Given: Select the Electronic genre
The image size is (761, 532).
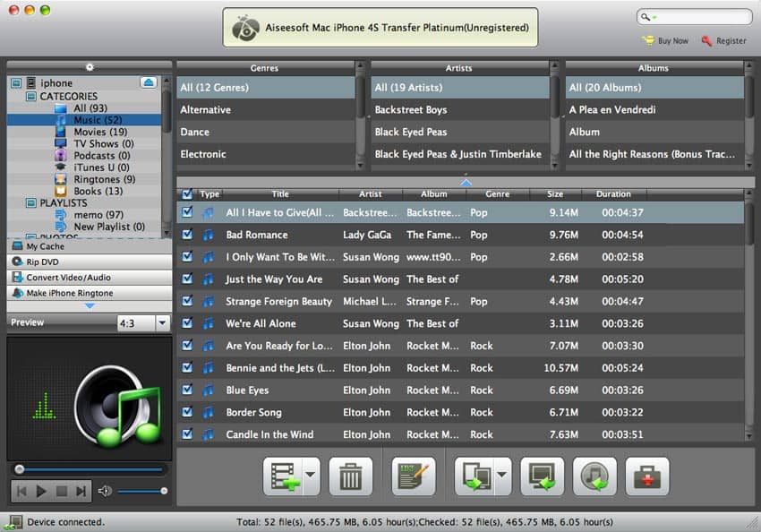Looking at the screenshot, I should click(266, 154).
